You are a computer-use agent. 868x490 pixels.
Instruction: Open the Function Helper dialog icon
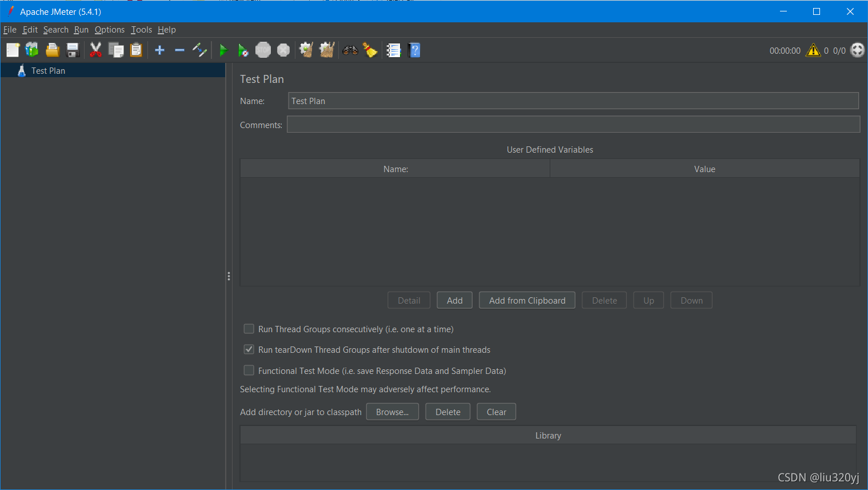(394, 50)
